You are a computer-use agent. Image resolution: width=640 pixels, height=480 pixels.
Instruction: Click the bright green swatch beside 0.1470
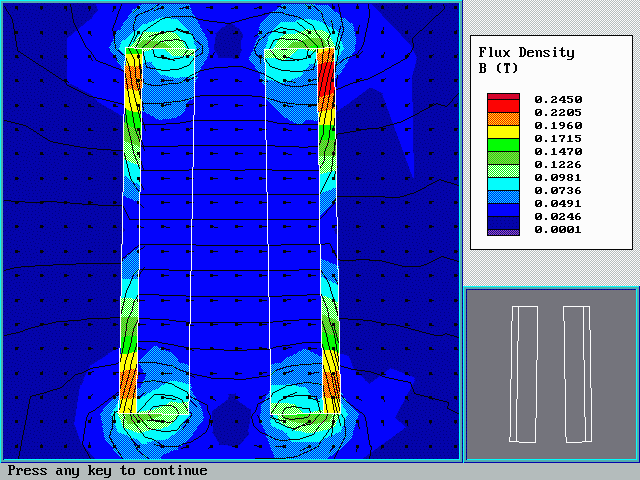(x=503, y=145)
